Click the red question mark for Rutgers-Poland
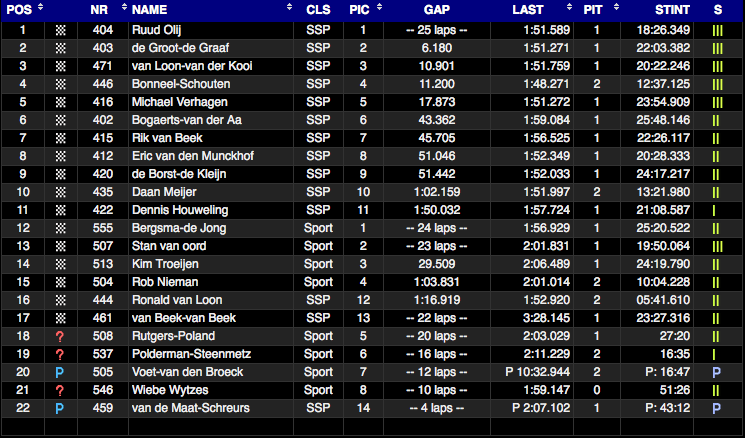Screen dimensions: 745x438 pyautogui.click(x=60, y=336)
